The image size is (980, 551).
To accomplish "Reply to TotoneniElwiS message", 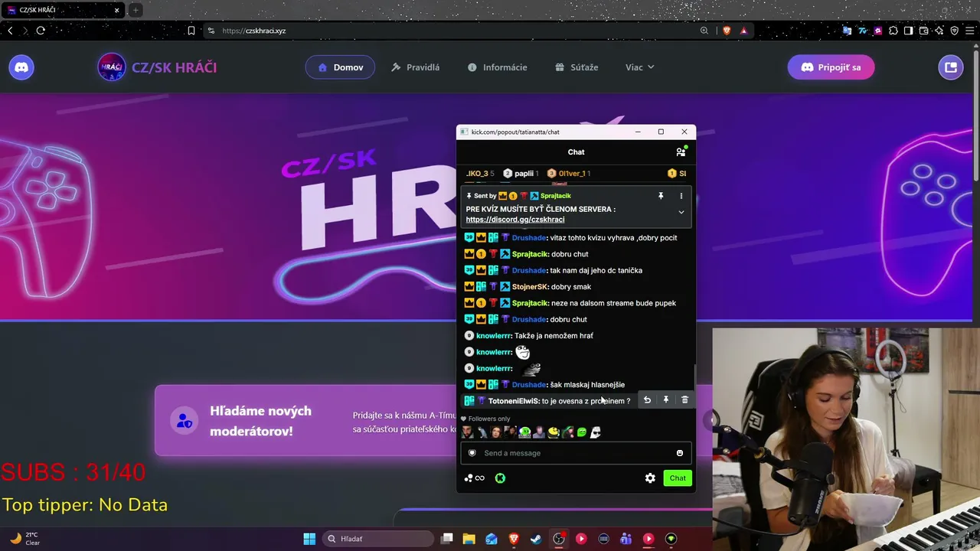I will (647, 400).
